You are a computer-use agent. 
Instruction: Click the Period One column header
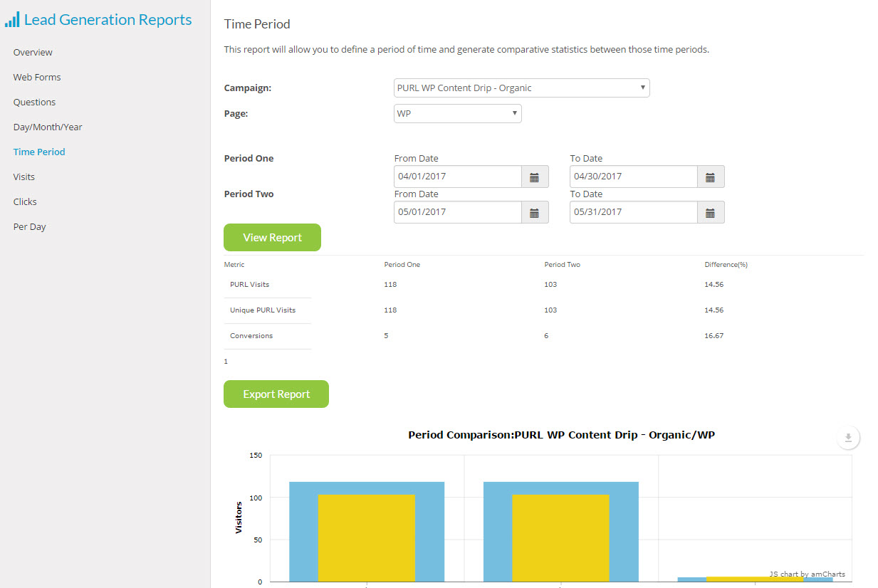pyautogui.click(x=402, y=265)
